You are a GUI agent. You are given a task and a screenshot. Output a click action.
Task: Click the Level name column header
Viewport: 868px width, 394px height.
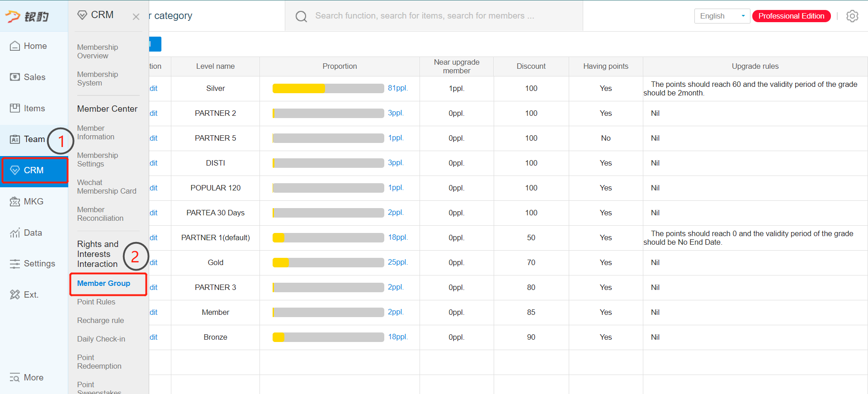[215, 66]
